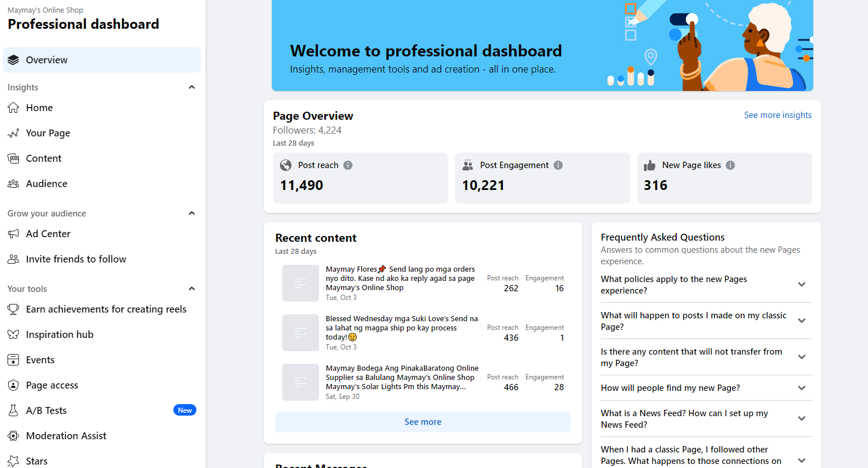Viewport: 868px width, 468px height.
Task: Expand the policies FAQ question
Action: coord(802,284)
